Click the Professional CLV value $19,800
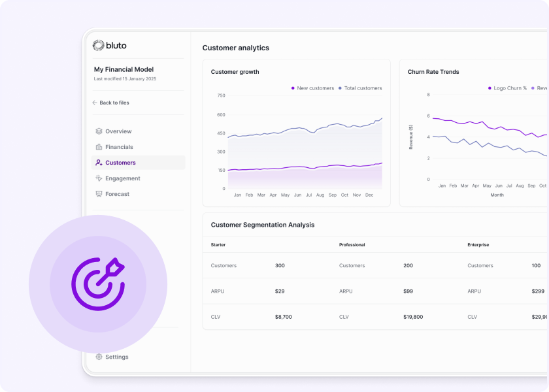The image size is (549, 392). pyautogui.click(x=413, y=317)
